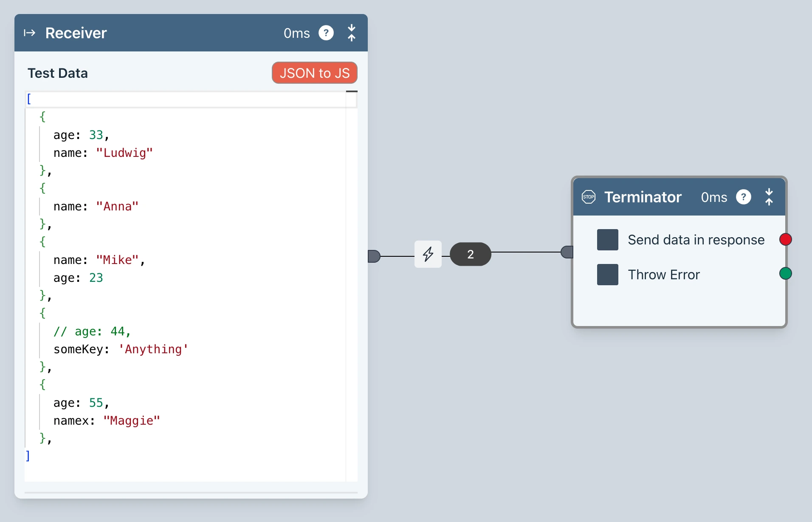Collapse the Terminator node

(769, 197)
